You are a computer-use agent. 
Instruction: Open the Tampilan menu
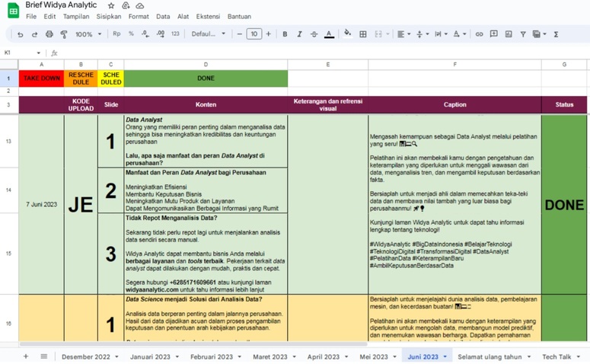[x=76, y=17]
